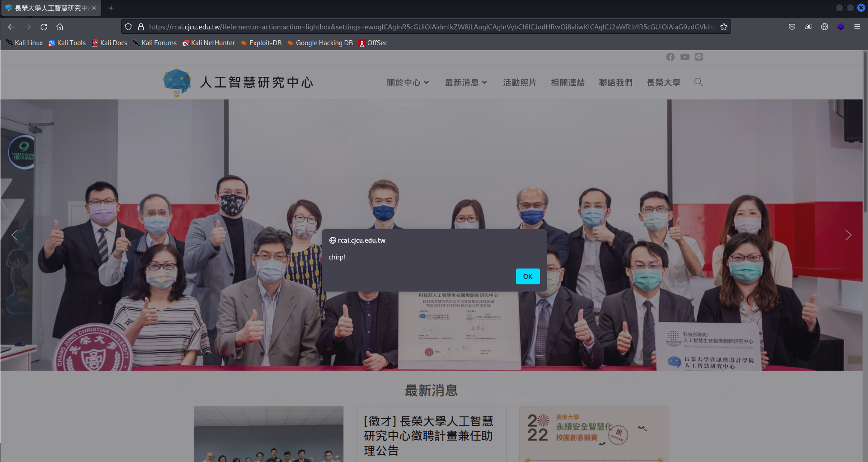Show tracking protection shield info
The image size is (868, 462).
pyautogui.click(x=128, y=27)
